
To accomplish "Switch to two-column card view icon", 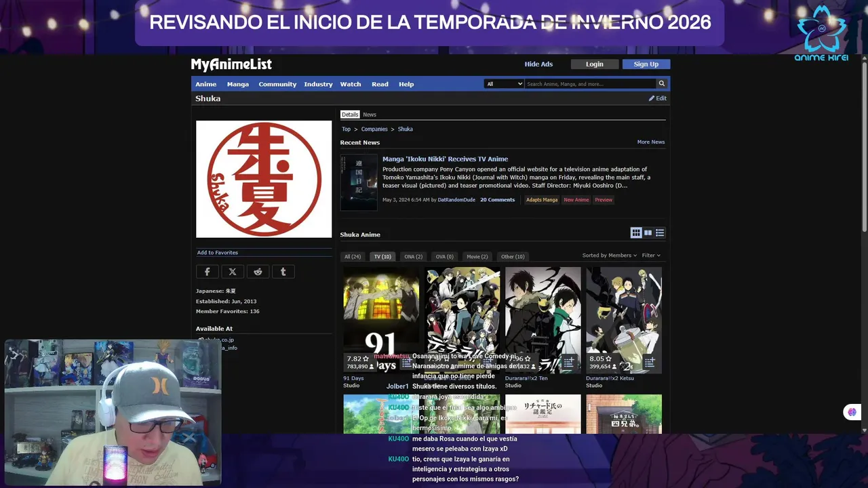I will (x=648, y=232).
